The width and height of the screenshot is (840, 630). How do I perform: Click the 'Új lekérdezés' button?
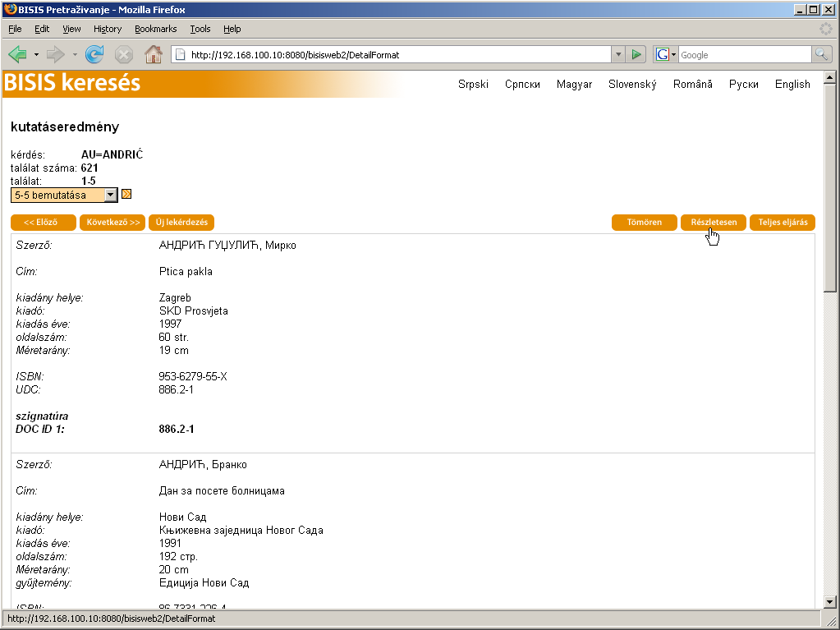point(181,223)
